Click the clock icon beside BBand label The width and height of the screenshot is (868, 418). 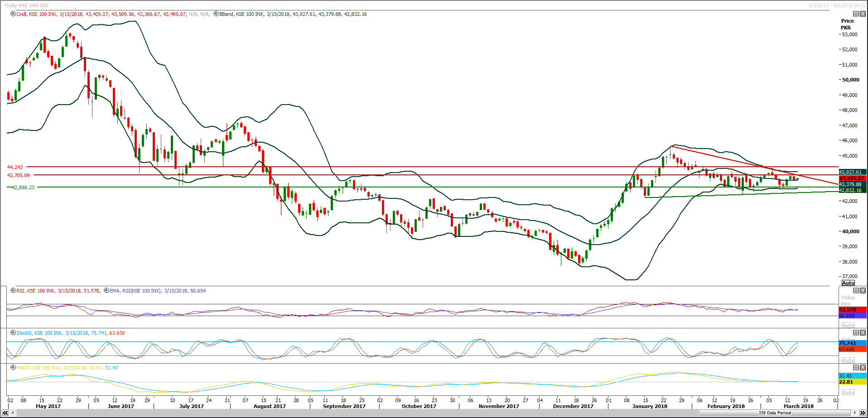pyautogui.click(x=216, y=14)
